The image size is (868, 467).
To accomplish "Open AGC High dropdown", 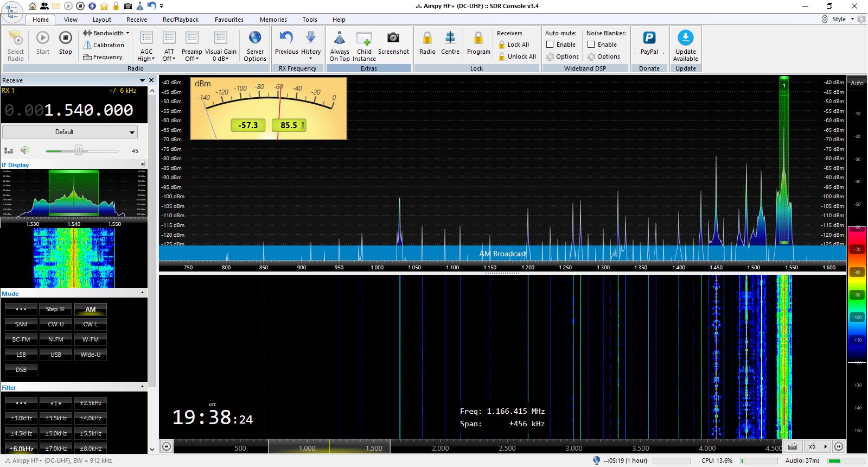I will [146, 45].
